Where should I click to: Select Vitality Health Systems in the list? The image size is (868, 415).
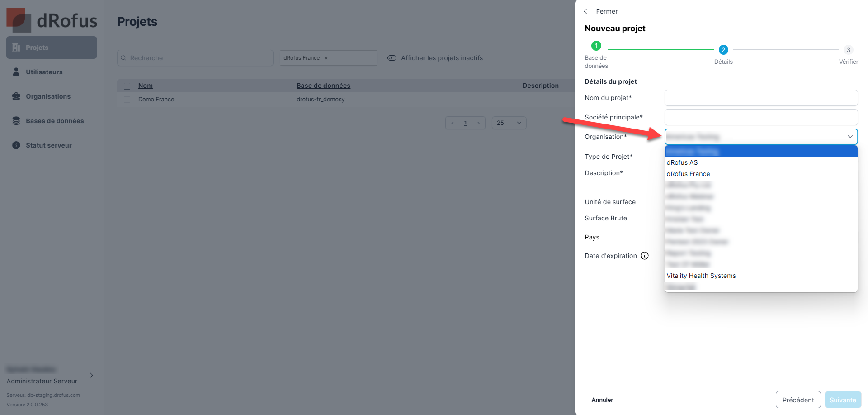[761, 276]
